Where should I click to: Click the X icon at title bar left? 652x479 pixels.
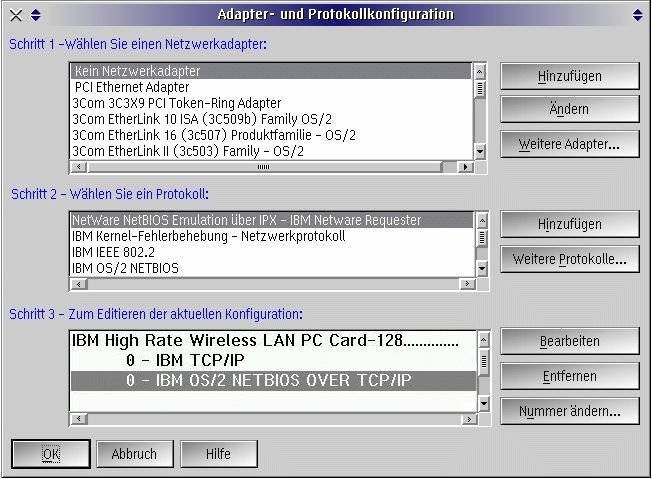[16, 15]
